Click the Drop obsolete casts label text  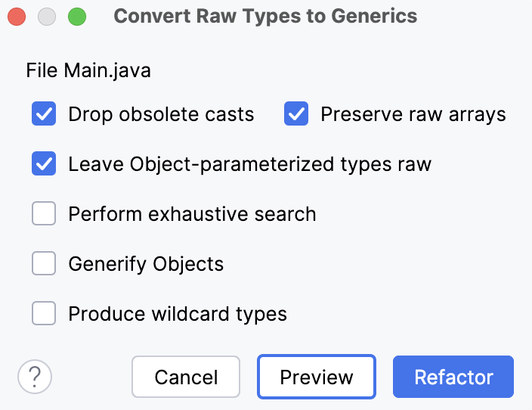pos(161,115)
